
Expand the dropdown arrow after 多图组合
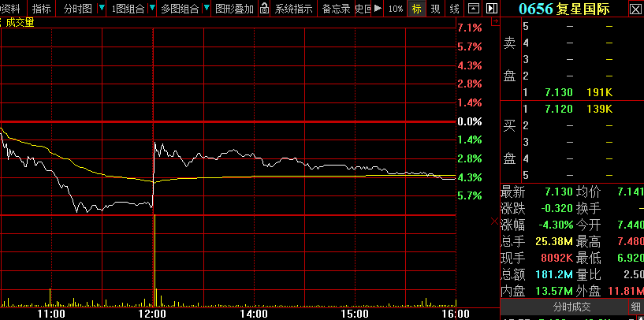[206, 9]
